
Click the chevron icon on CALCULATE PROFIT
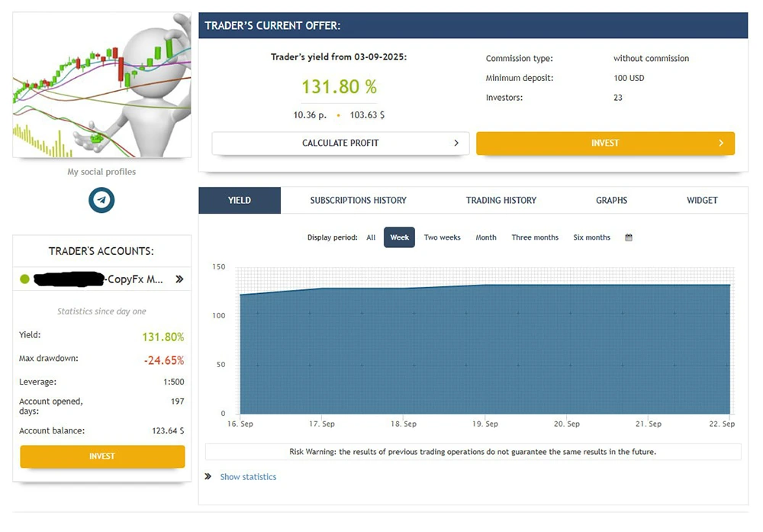(457, 143)
